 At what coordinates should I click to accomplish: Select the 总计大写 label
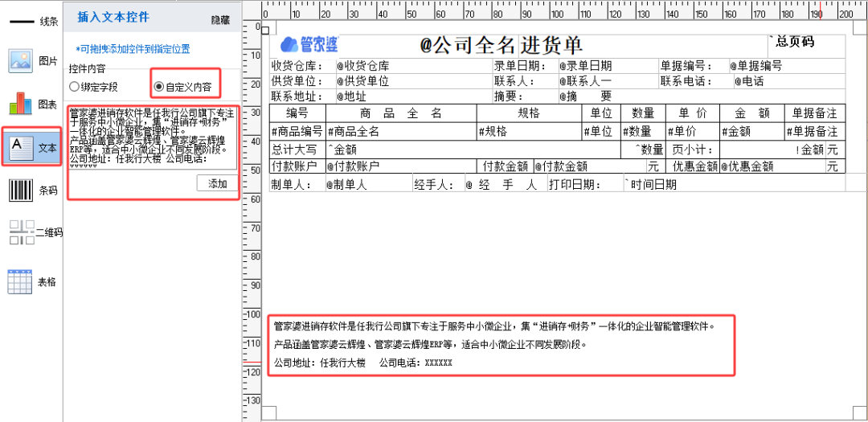(x=294, y=150)
